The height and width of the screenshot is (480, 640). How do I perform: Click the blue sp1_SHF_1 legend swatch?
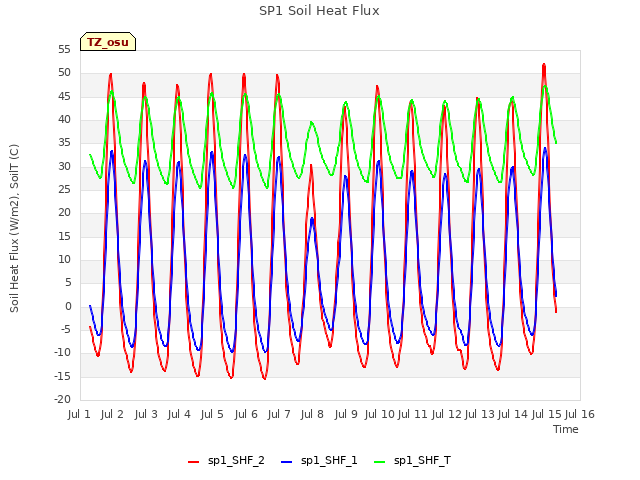(287, 462)
